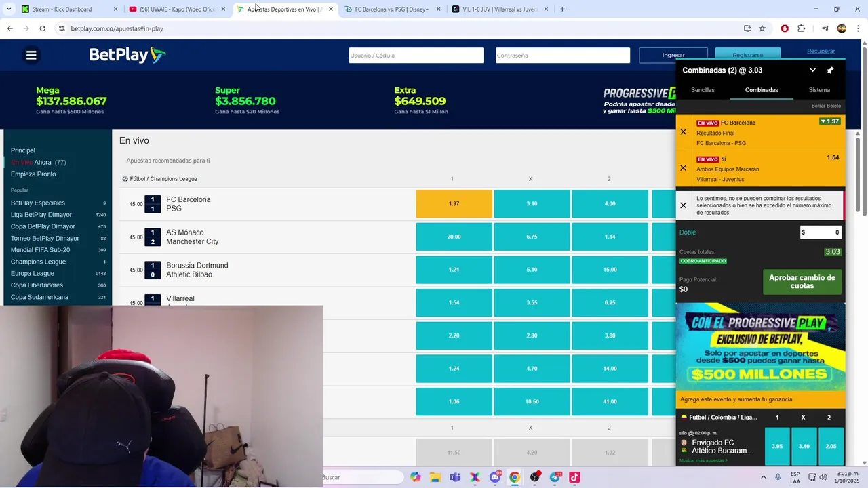Open TikTok from the taskbar
The image size is (868, 488).
(574, 477)
